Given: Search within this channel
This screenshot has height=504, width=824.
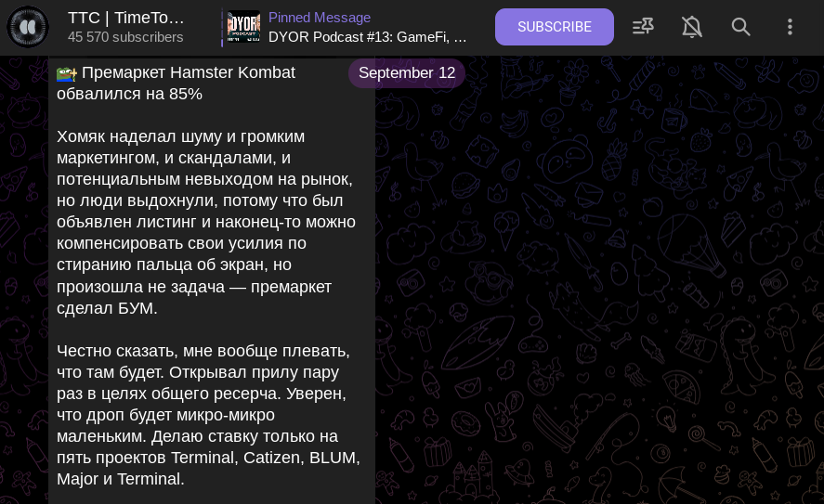Looking at the screenshot, I should (x=741, y=27).
